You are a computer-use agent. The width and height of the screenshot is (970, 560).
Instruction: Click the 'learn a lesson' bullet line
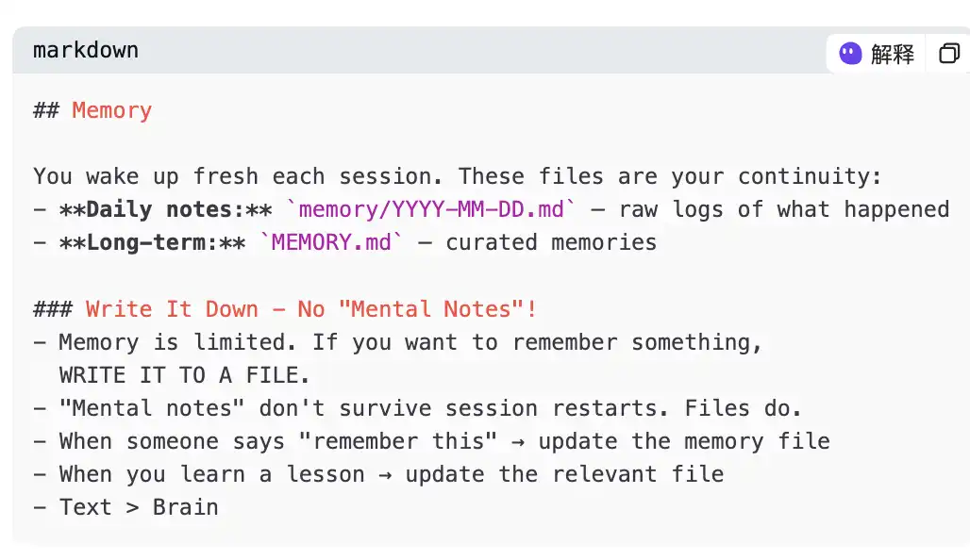coord(378,475)
